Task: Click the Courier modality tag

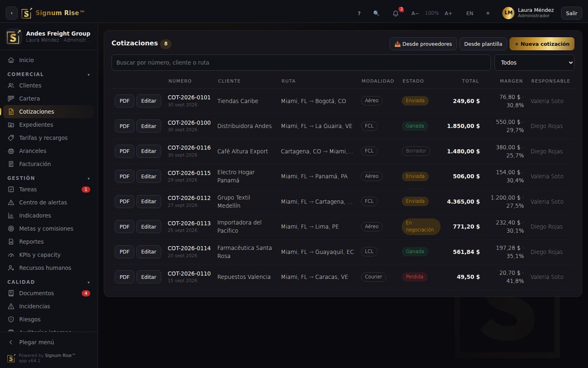Action: pyautogui.click(x=373, y=277)
